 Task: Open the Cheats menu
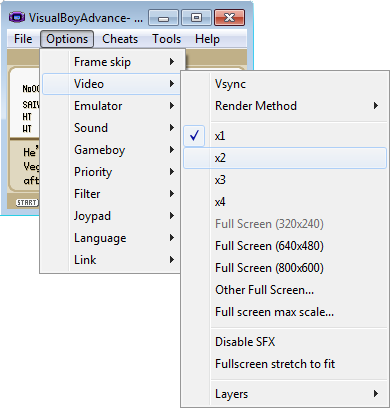[120, 39]
